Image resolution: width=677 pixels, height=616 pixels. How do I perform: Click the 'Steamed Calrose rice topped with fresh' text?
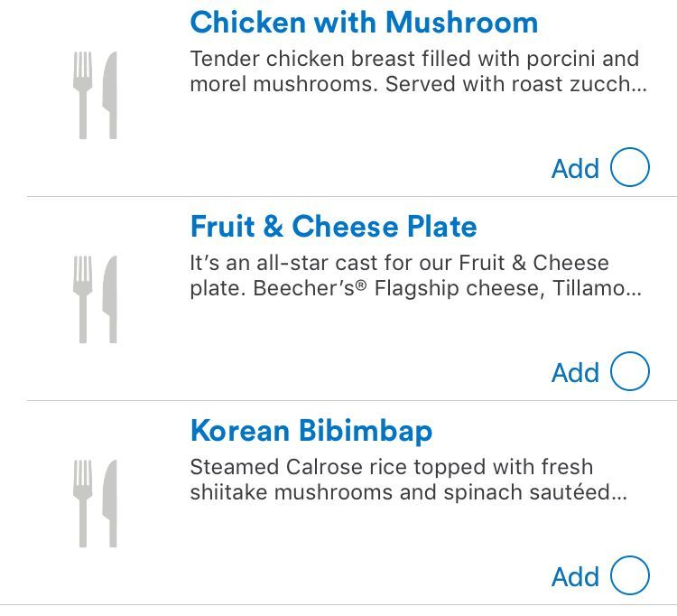point(391,468)
